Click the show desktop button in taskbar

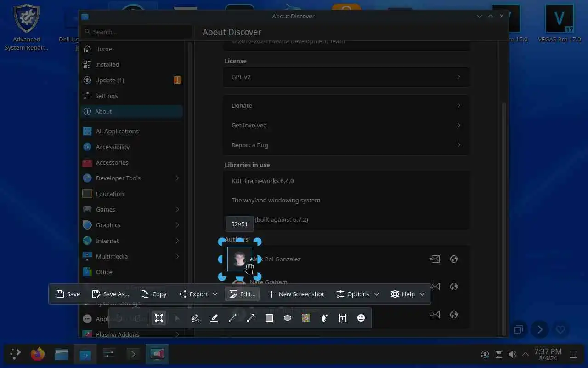[573, 354]
